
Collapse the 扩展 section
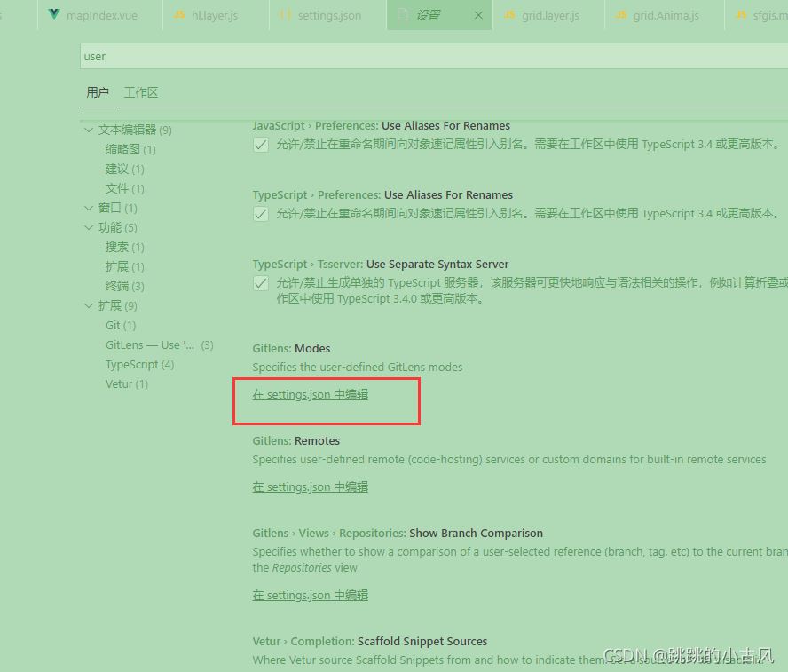(88, 305)
